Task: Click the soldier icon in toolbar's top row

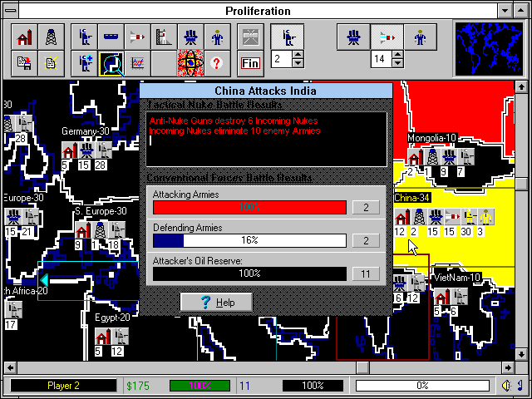Action: click(84, 37)
